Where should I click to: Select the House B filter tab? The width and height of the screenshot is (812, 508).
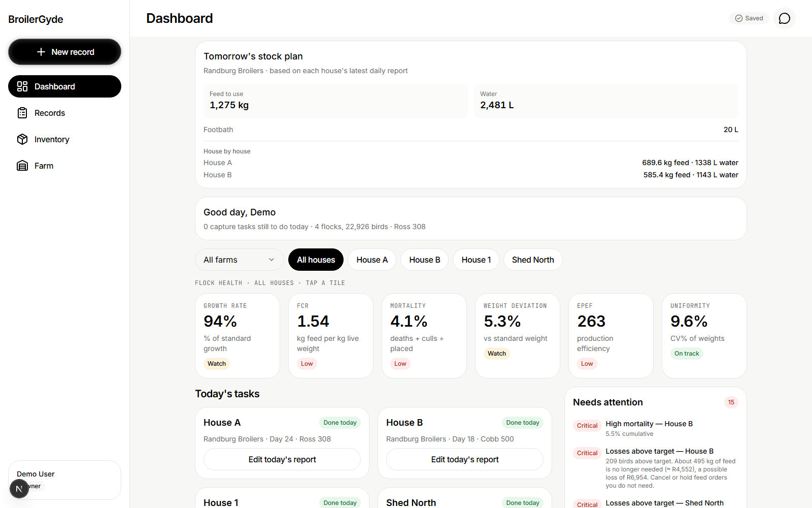425,260
